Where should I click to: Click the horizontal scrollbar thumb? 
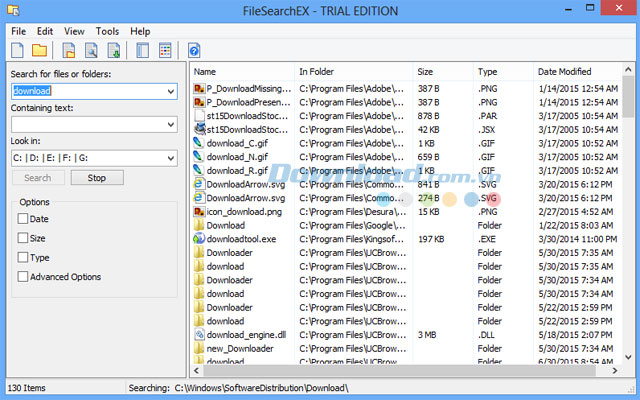[399, 371]
